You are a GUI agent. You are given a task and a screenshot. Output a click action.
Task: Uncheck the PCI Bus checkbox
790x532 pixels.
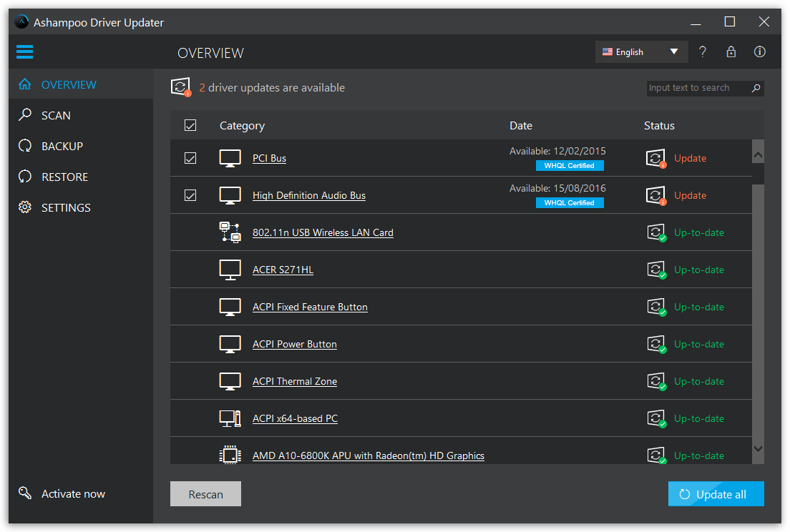190,158
